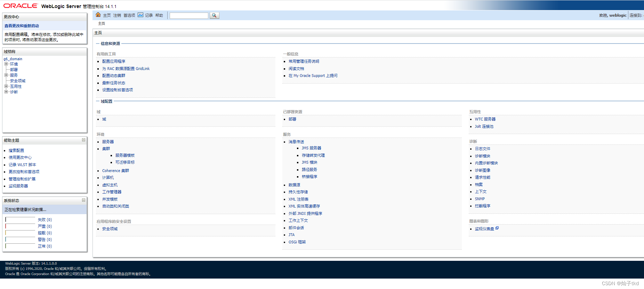The width and height of the screenshot is (644, 289).
Task: Open 首选项 in the top toolbar
Action: click(129, 15)
